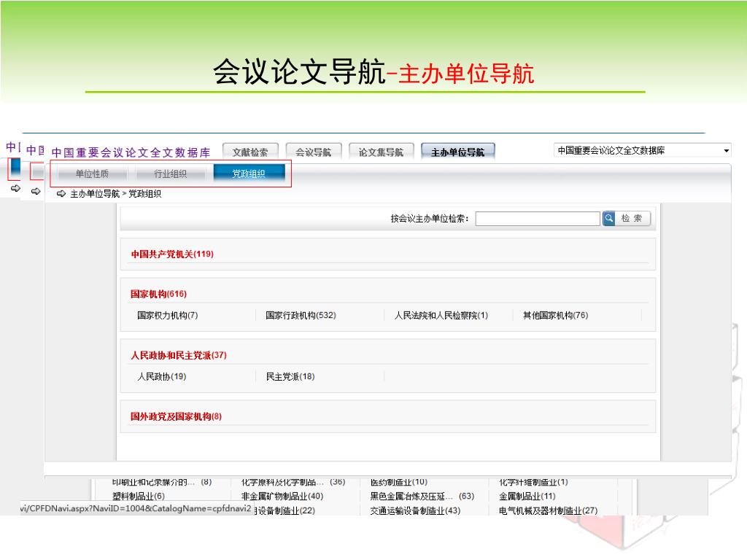Screen dimensions: 747x560
Task: Click the 党政组织 breadcrumb text
Action: pos(145,194)
